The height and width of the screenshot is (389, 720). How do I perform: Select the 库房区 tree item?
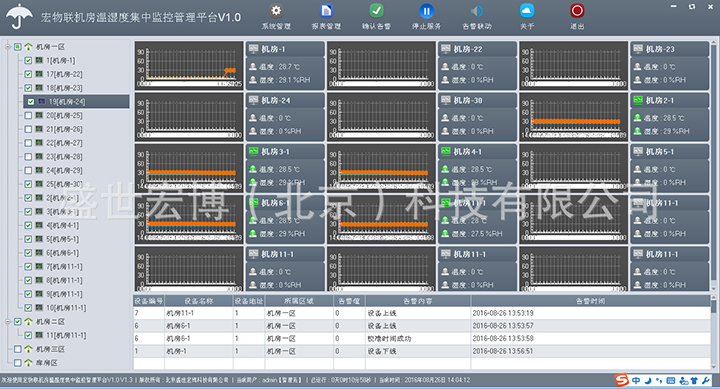coord(47,363)
